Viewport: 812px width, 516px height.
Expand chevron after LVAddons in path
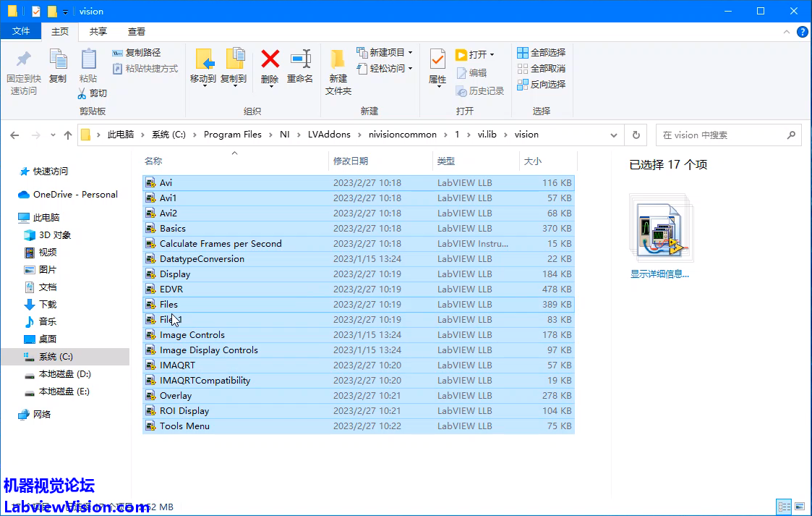coord(359,135)
